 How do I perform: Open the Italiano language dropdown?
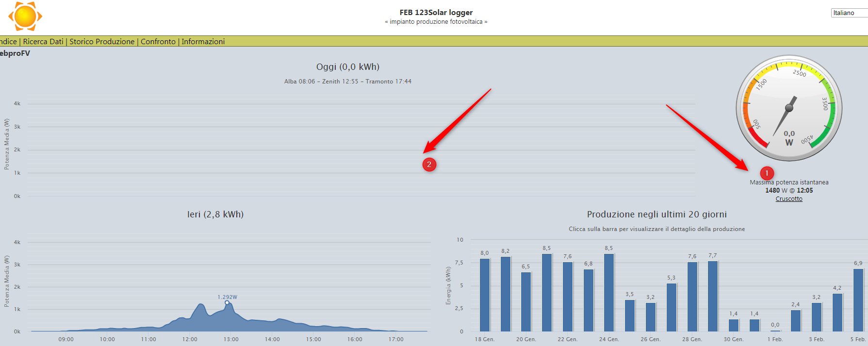coord(850,13)
